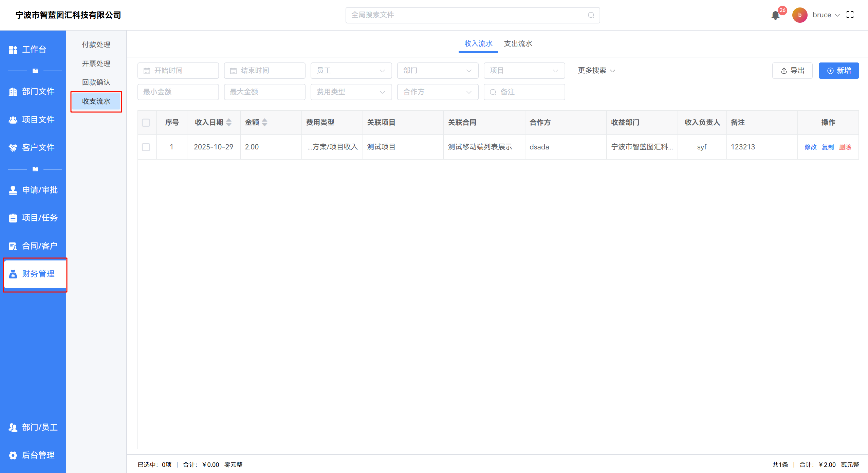
Task: Click the bruce user avatar
Action: pos(799,15)
